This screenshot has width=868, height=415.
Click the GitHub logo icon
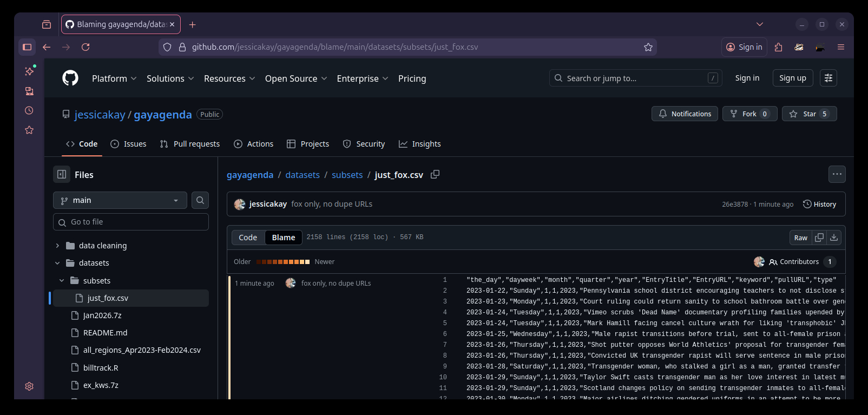pyautogui.click(x=70, y=78)
